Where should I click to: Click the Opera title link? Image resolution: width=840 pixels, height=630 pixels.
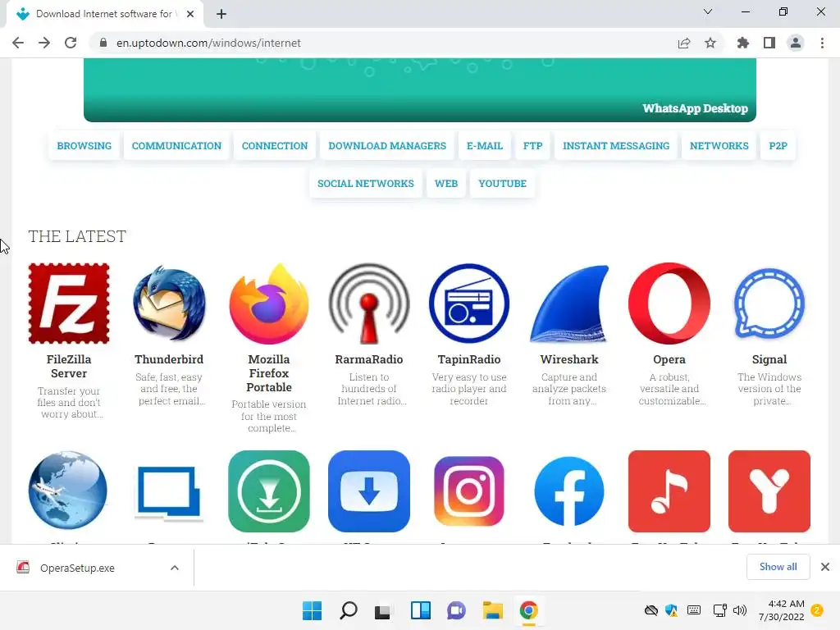click(669, 359)
